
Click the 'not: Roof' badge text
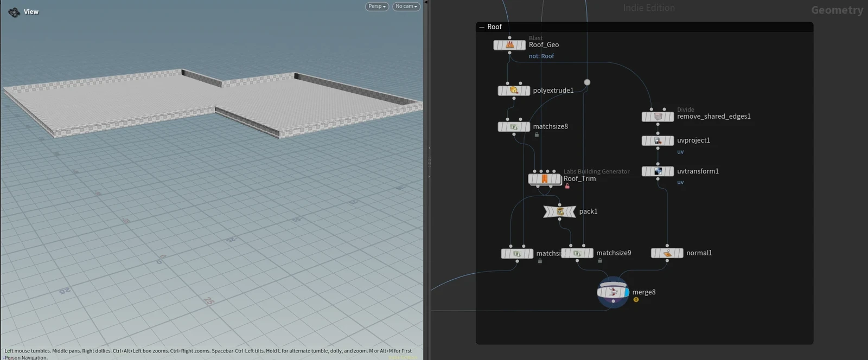(541, 56)
